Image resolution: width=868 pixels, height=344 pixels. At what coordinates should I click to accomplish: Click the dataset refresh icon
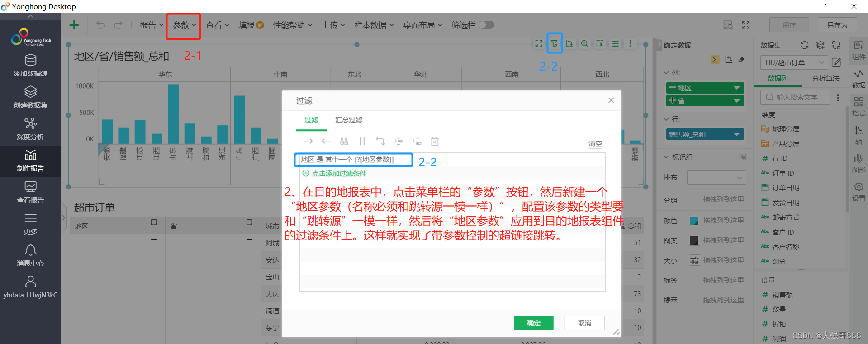(804, 45)
